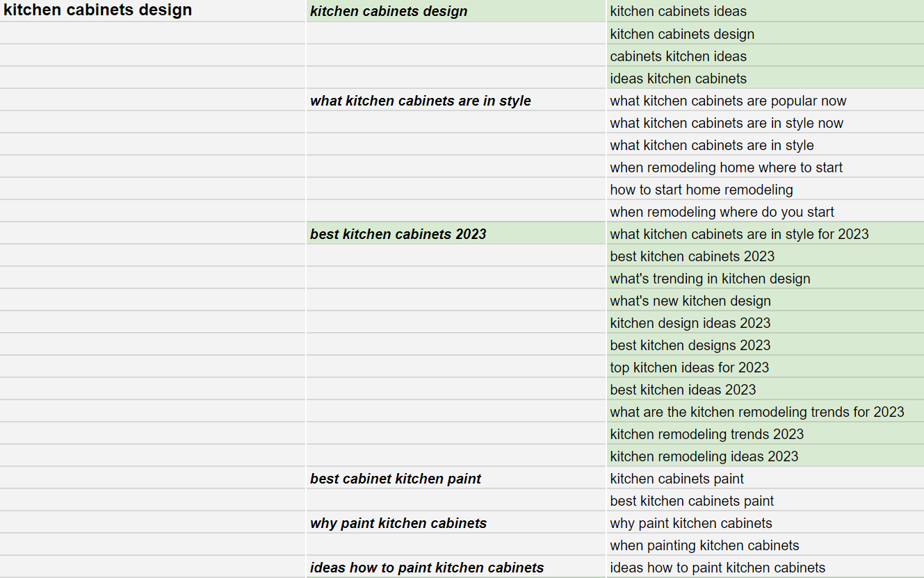Click 'what kitchen cabinets are in style' italic cell
The width and height of the screenshot is (924, 578).
[456, 100]
